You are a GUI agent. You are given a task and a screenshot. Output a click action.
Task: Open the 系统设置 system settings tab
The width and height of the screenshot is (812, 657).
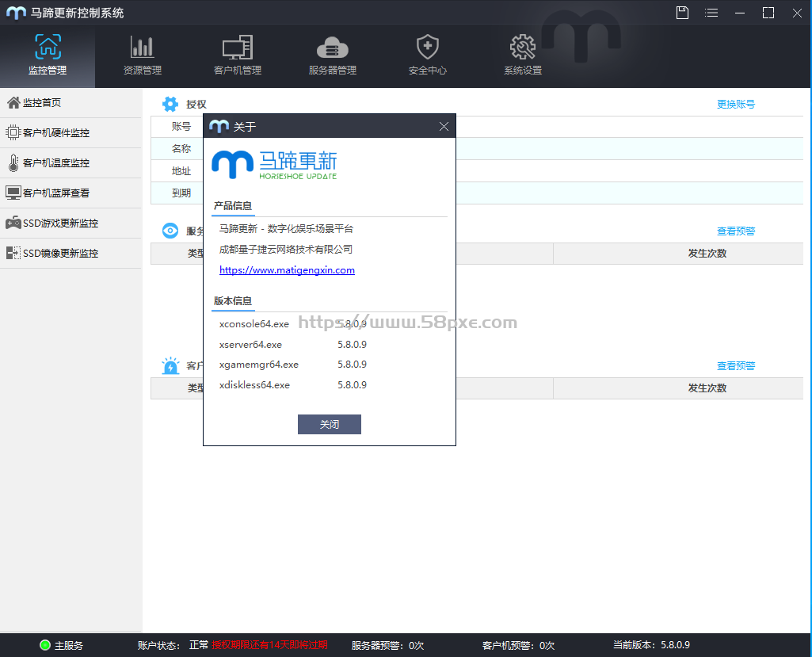click(523, 55)
